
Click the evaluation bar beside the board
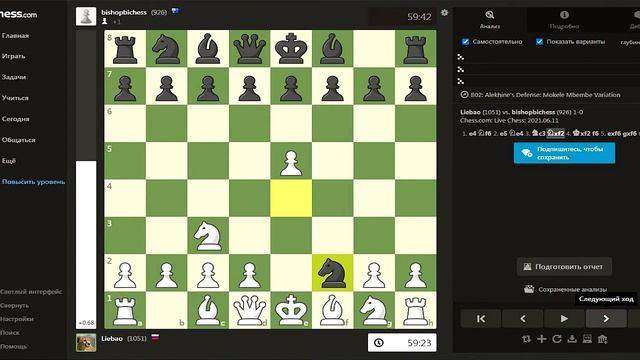pos(86,179)
